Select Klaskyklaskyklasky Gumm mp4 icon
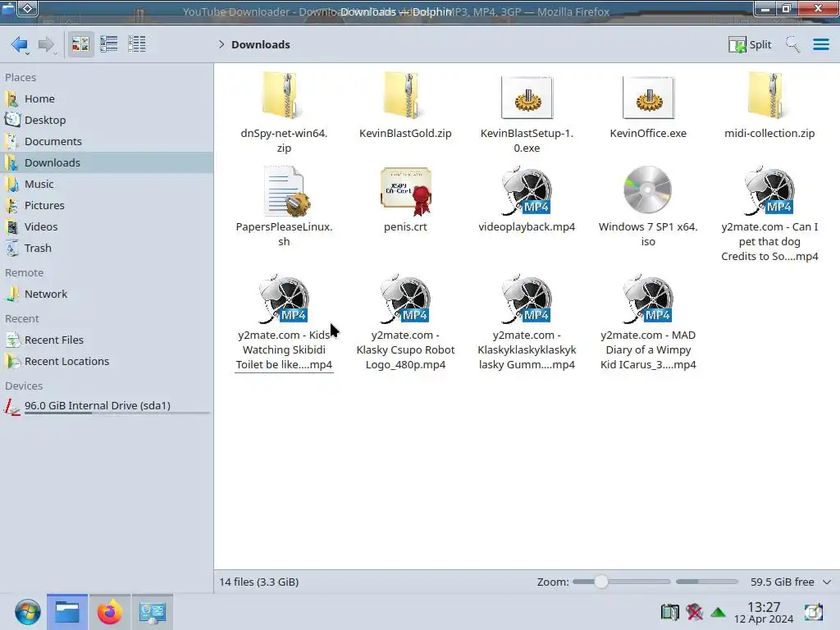Viewport: 840px width, 630px height. click(527, 299)
